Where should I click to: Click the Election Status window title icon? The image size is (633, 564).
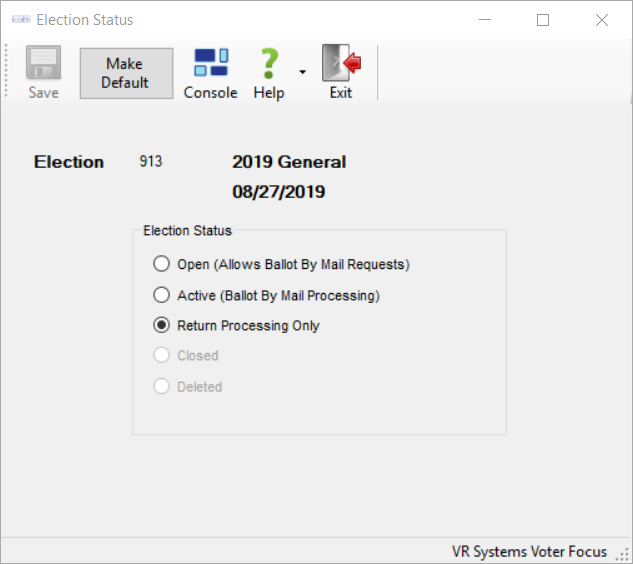click(x=21, y=19)
